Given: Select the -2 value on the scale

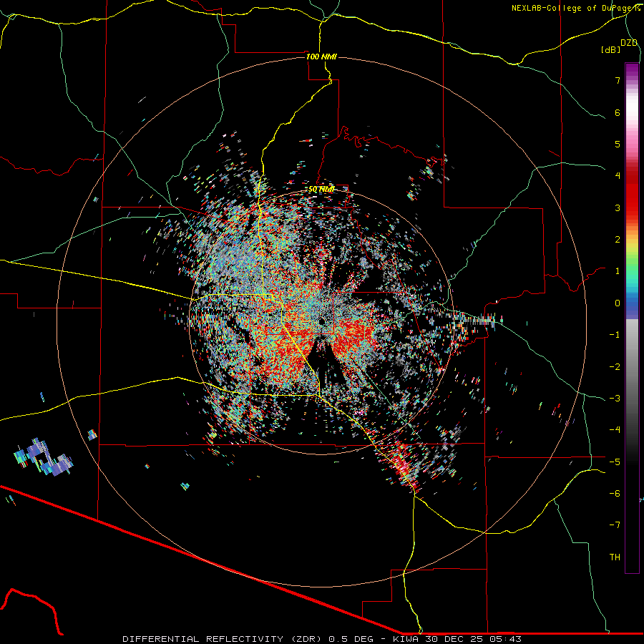Looking at the screenshot, I should (x=615, y=367).
